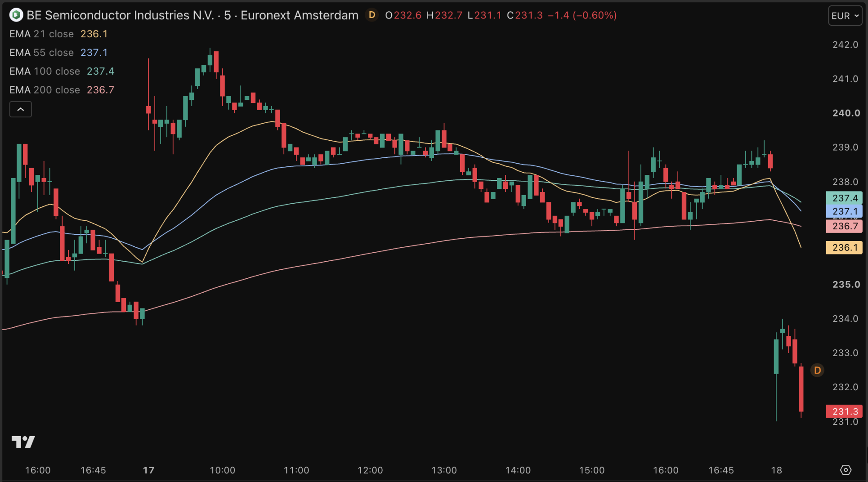Click the 17 date label on time axis
Image resolution: width=868 pixels, height=482 pixels.
(148, 470)
